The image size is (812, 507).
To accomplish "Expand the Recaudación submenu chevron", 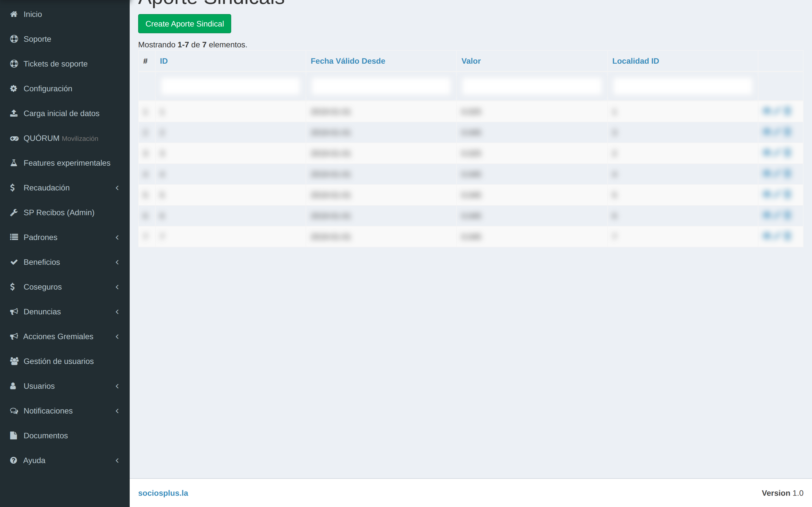I will pyautogui.click(x=117, y=188).
